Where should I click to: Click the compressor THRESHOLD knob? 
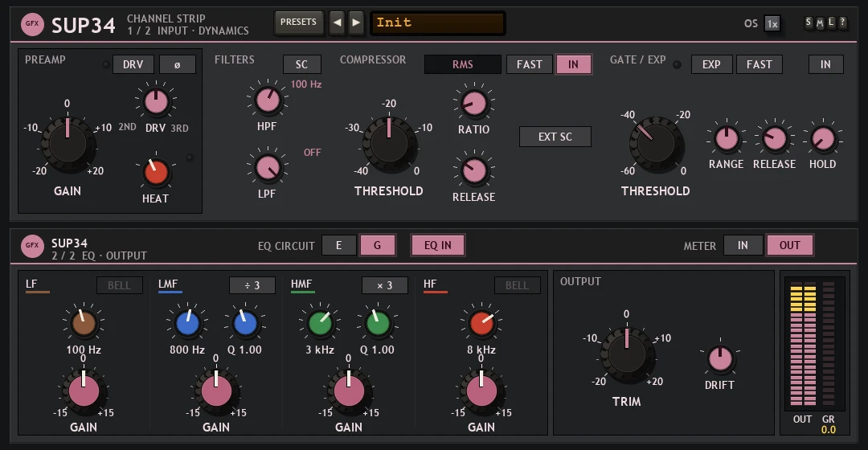pyautogui.click(x=389, y=144)
